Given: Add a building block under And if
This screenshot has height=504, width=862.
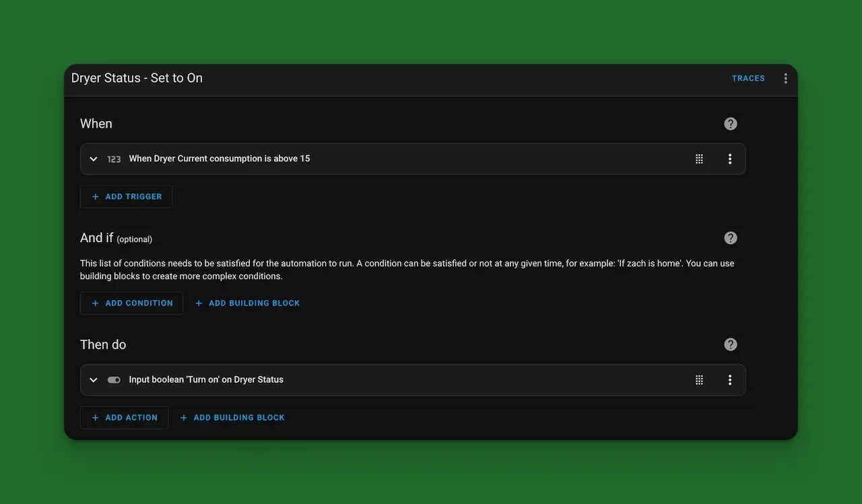Looking at the screenshot, I should pyautogui.click(x=247, y=303).
